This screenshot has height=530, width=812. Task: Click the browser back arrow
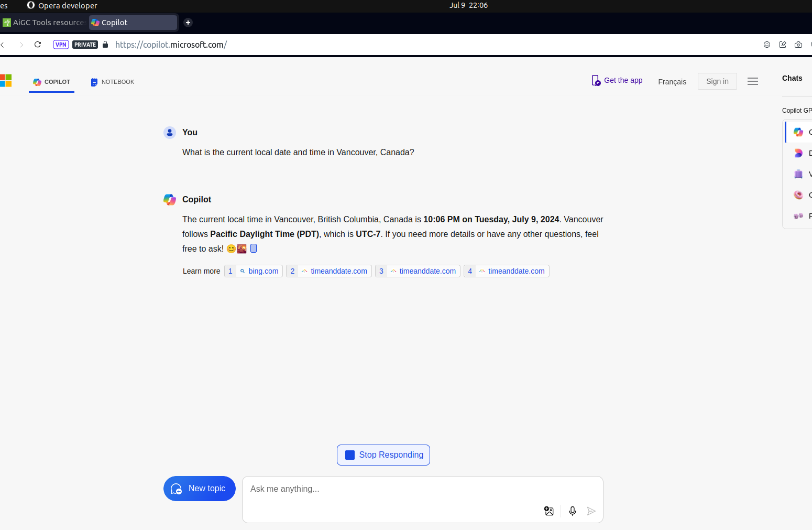point(3,45)
